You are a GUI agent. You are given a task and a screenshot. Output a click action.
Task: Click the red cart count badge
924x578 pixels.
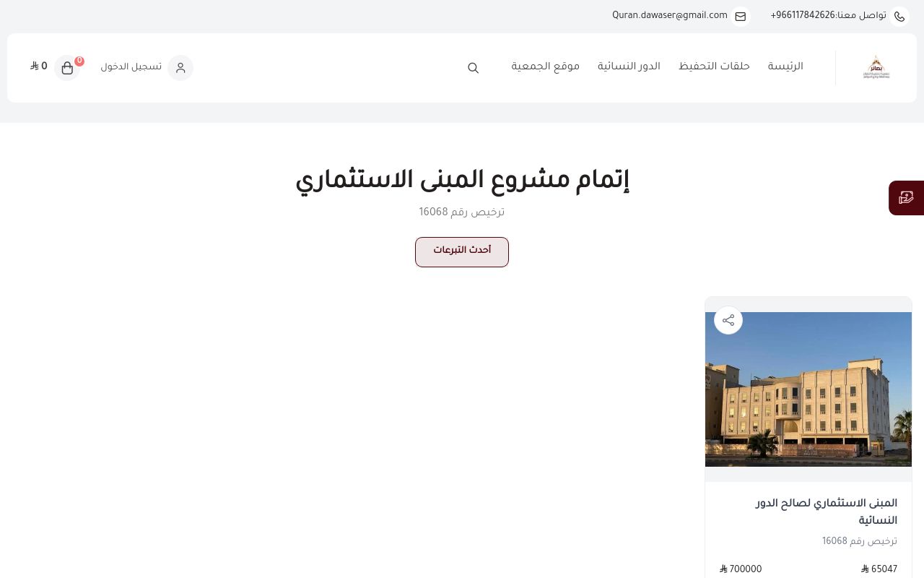(79, 61)
